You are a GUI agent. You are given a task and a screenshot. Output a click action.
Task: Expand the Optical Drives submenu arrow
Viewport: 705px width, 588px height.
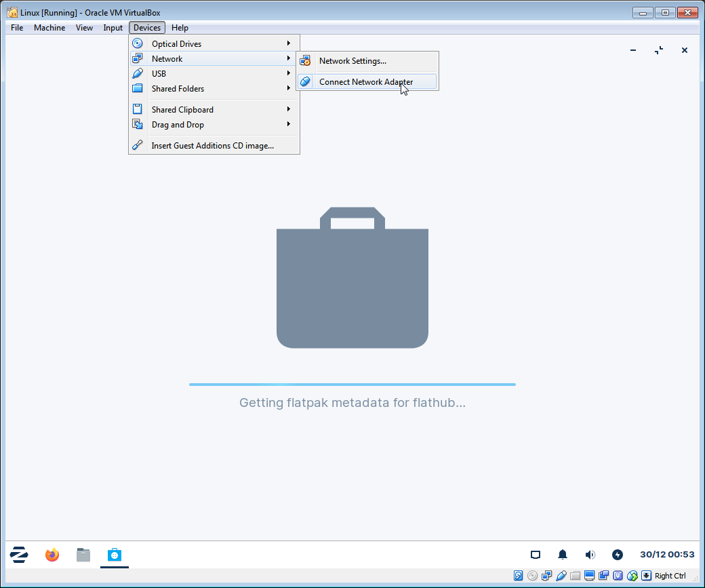[x=289, y=43]
